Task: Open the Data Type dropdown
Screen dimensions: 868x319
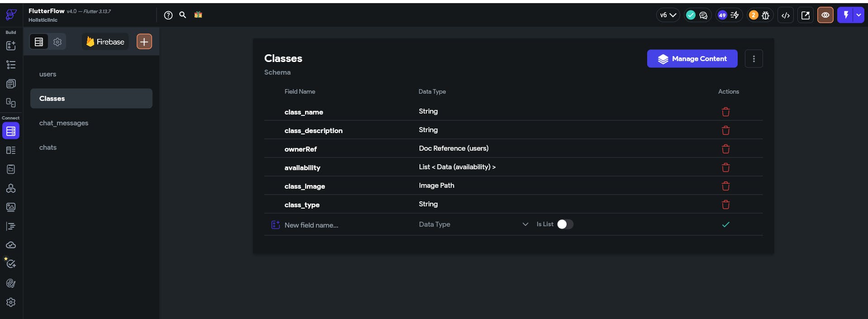Action: click(x=473, y=224)
